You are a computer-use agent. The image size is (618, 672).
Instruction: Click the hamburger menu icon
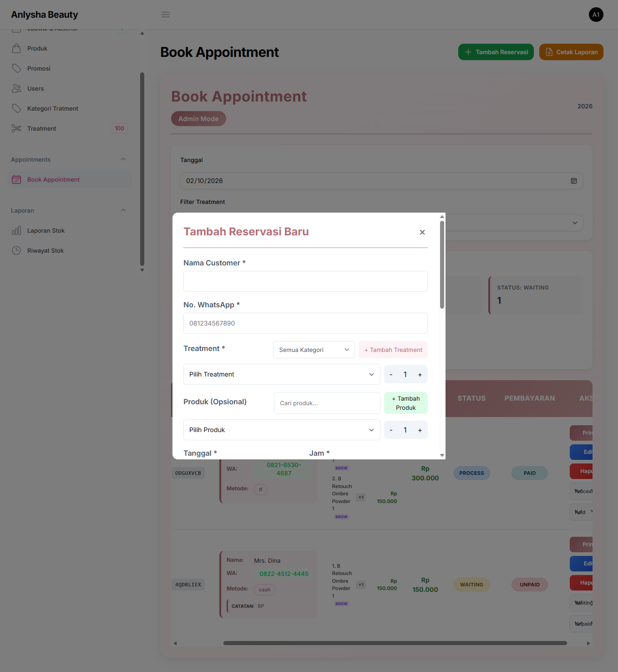tap(166, 15)
